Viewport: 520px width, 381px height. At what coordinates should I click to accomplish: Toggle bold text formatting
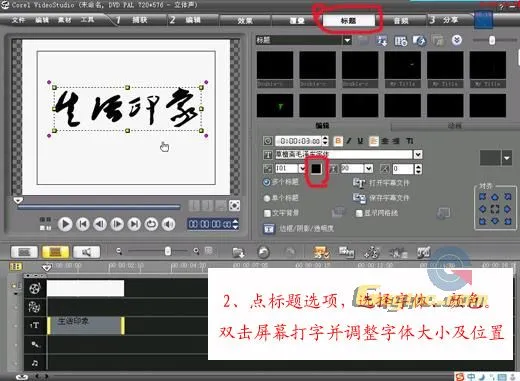point(338,141)
